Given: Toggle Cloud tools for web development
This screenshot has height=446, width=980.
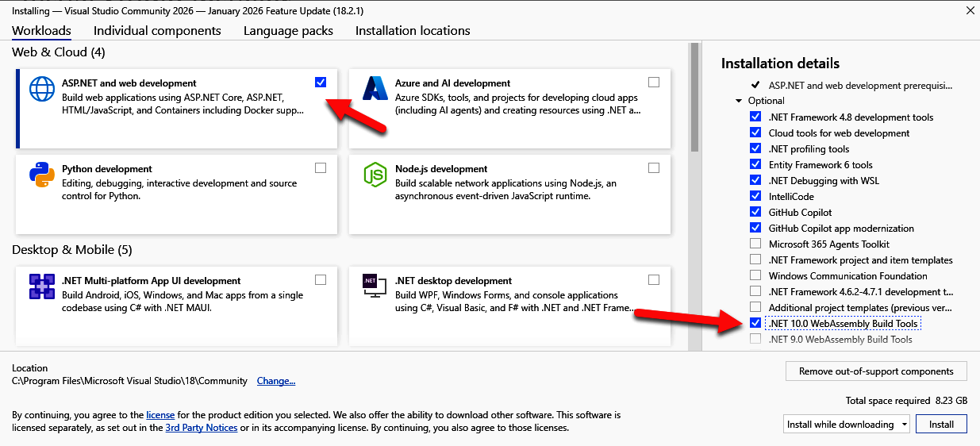Looking at the screenshot, I should point(755,133).
